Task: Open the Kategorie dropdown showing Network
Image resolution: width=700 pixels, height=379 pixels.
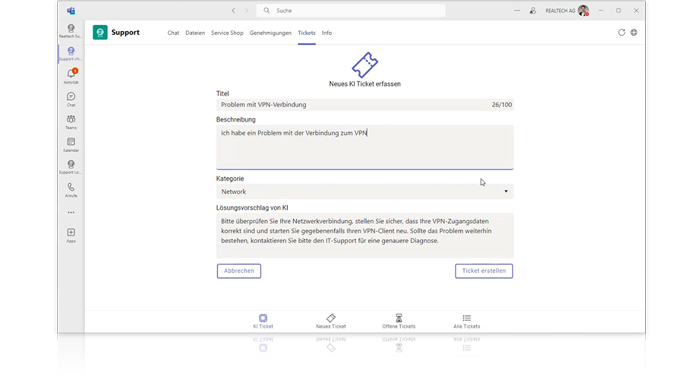Action: click(x=365, y=192)
